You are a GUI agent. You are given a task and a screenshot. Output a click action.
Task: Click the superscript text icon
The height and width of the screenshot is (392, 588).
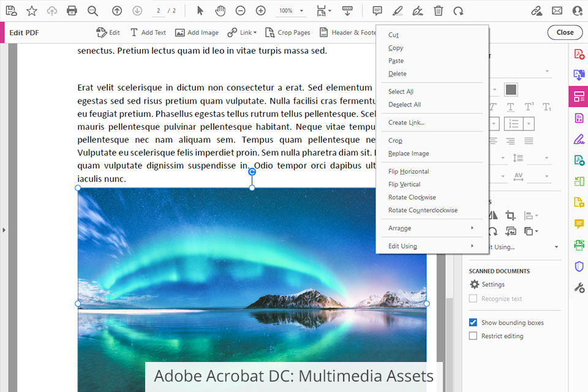[529, 107]
